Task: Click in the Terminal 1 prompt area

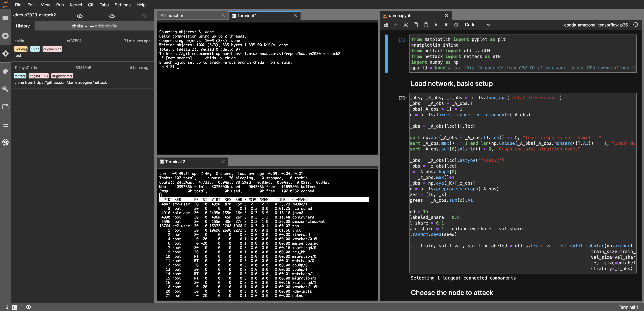Action: [178, 67]
